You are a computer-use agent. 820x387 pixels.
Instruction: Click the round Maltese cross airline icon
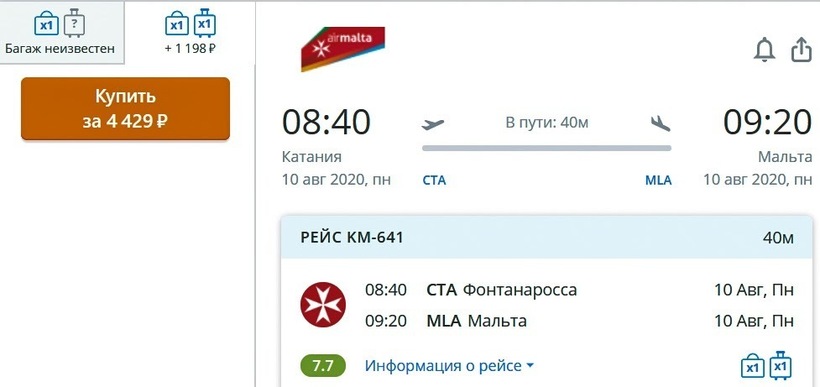point(323,304)
